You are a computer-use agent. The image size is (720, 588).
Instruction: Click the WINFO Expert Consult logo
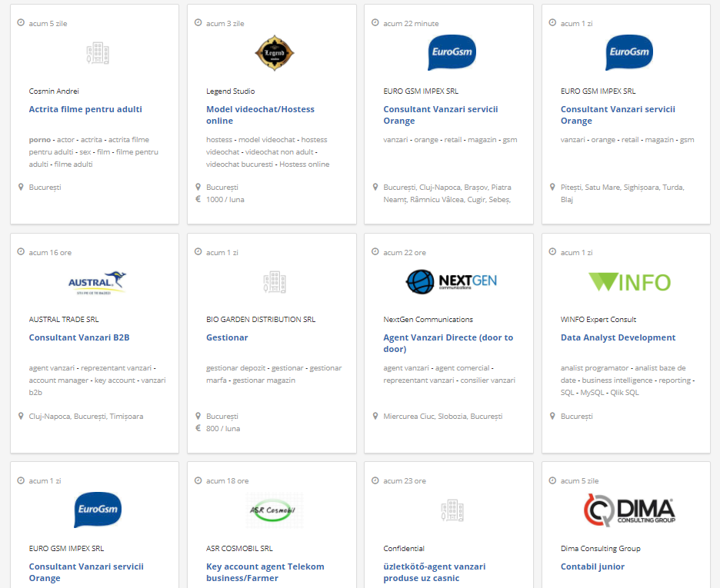point(628,281)
